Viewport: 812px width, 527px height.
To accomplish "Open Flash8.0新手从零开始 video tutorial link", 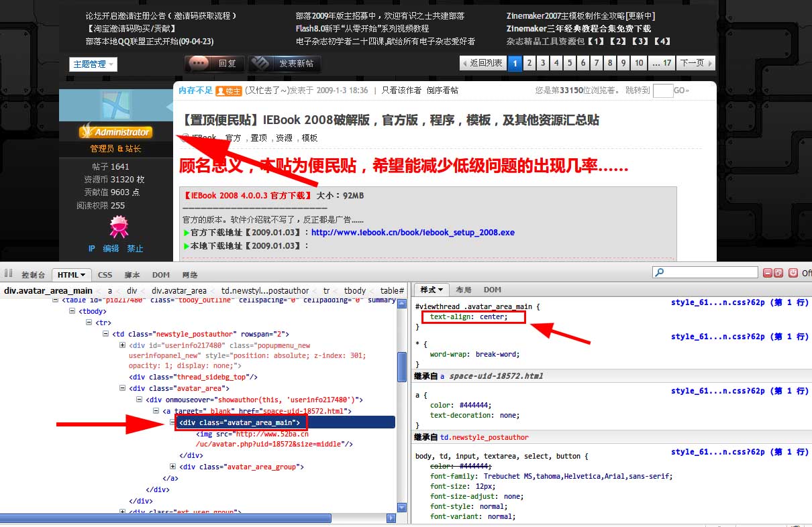I will click(362, 29).
